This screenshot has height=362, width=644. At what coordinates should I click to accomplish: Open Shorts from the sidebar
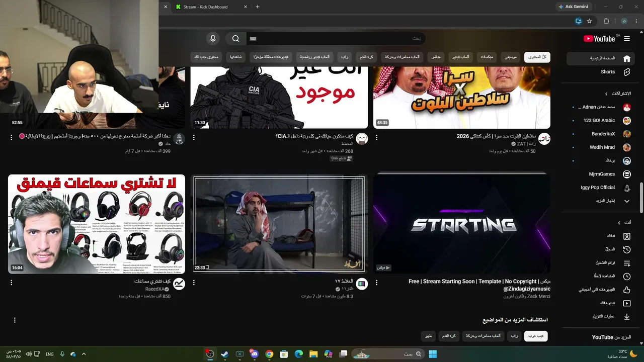pyautogui.click(x=600, y=72)
